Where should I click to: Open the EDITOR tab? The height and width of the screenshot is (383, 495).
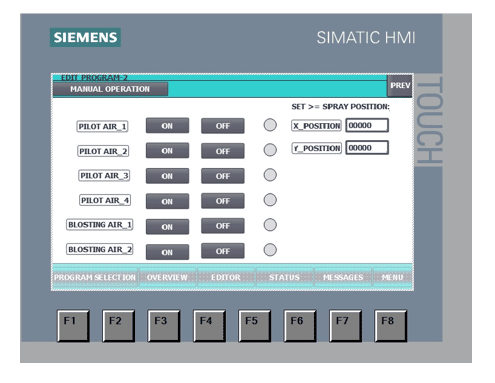[226, 277]
